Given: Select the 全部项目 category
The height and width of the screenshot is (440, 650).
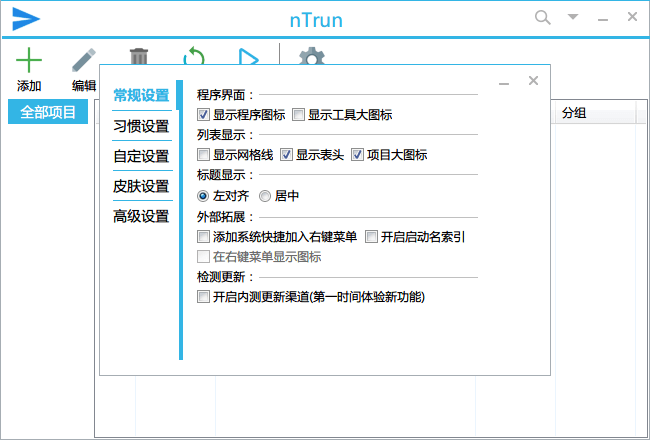Looking at the screenshot, I should point(48,112).
